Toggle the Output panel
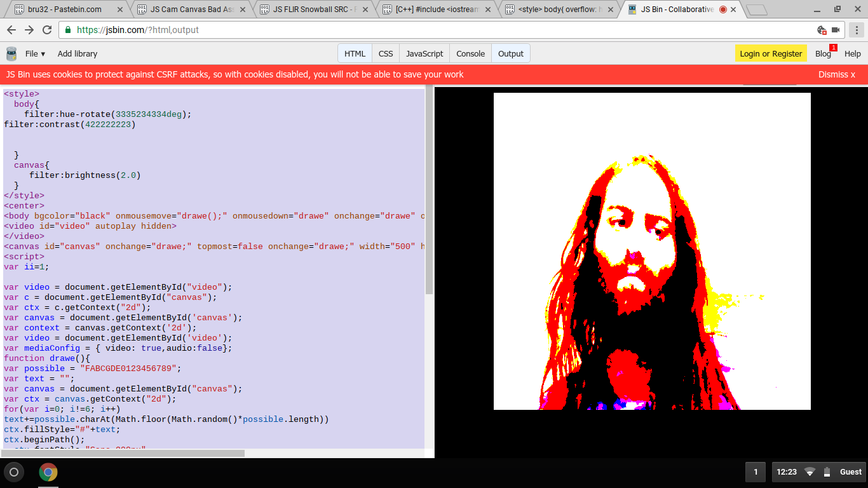This screenshot has width=868, height=488. 510,54
